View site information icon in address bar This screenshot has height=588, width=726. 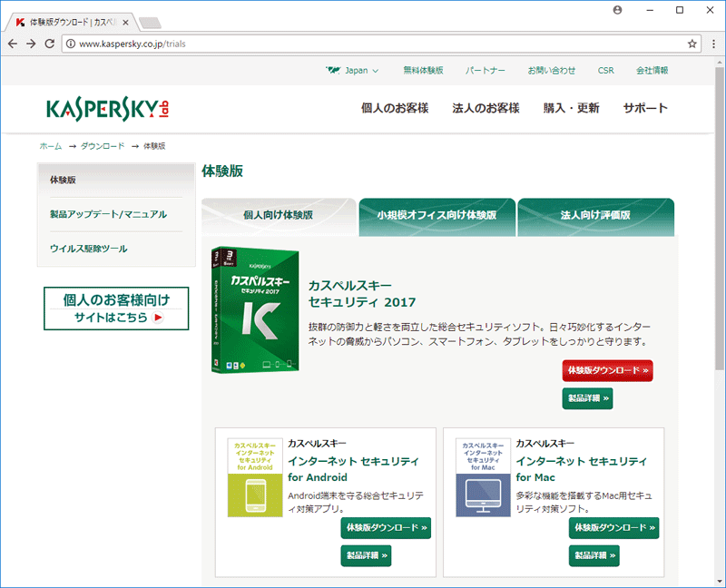click(71, 44)
